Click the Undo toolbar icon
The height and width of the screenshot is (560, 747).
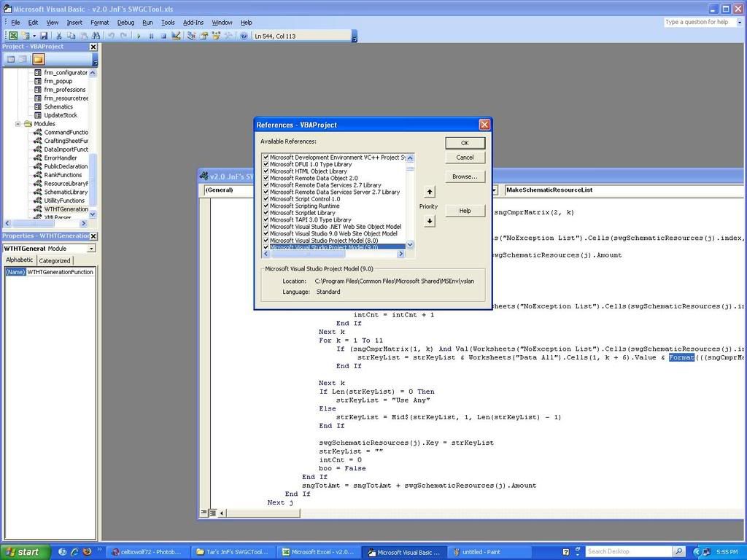click(x=111, y=36)
